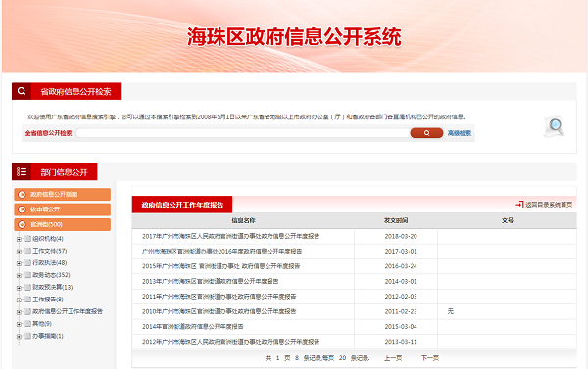Open the 2014年 report dated 2015-03-04
588x369 pixels.
[193, 327]
